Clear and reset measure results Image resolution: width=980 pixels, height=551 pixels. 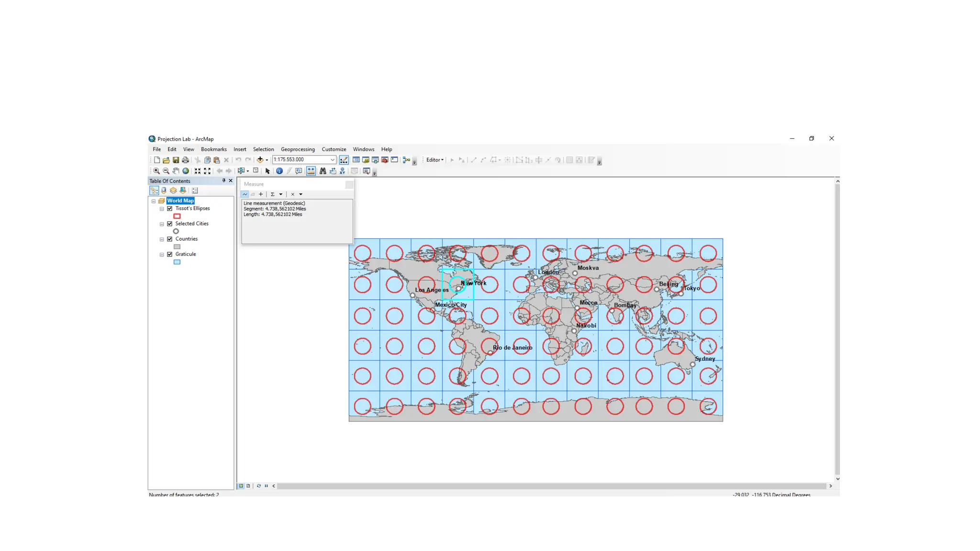pyautogui.click(x=293, y=194)
